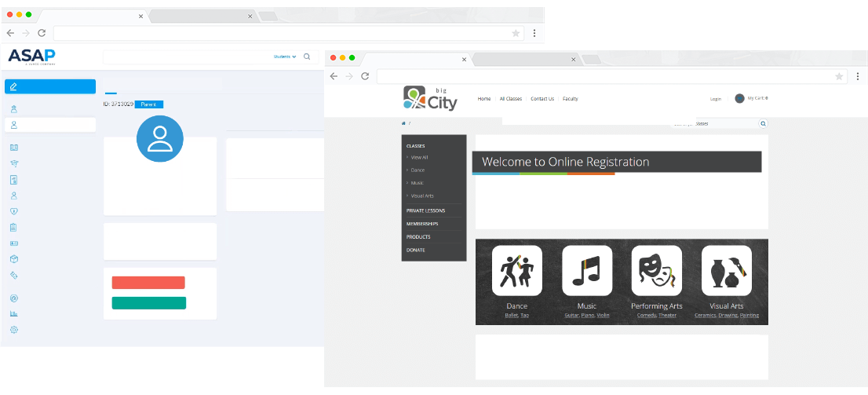Image resolution: width=868 pixels, height=395 pixels.
Task: Click the Parent badge next to the ID
Action: coord(149,104)
